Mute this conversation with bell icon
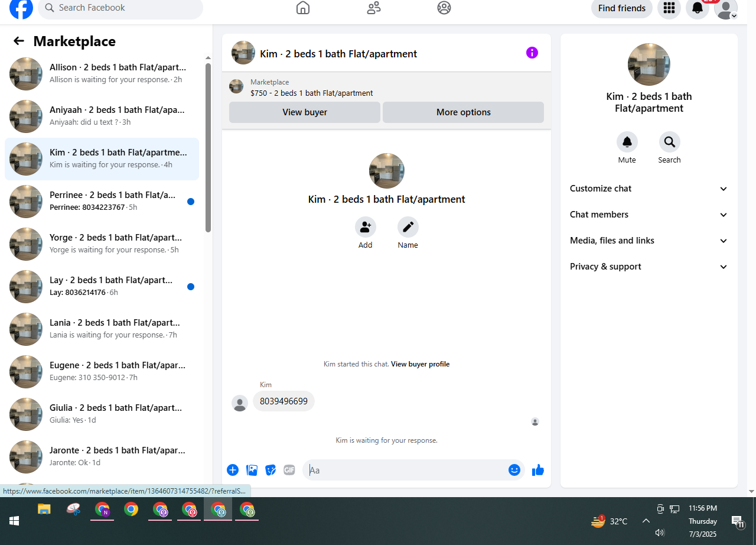 click(627, 142)
